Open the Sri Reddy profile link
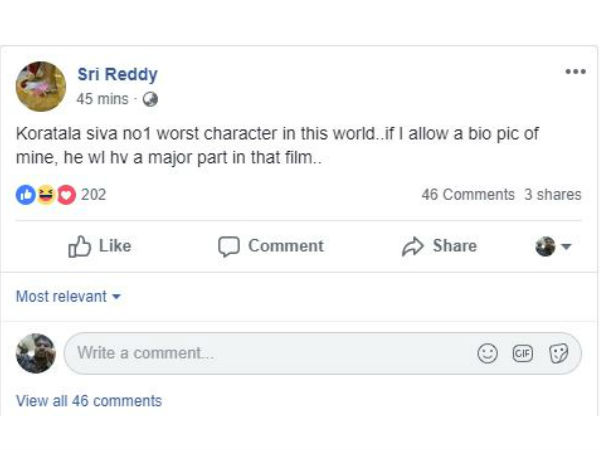Viewport: 600px width, 450px height. point(117,74)
